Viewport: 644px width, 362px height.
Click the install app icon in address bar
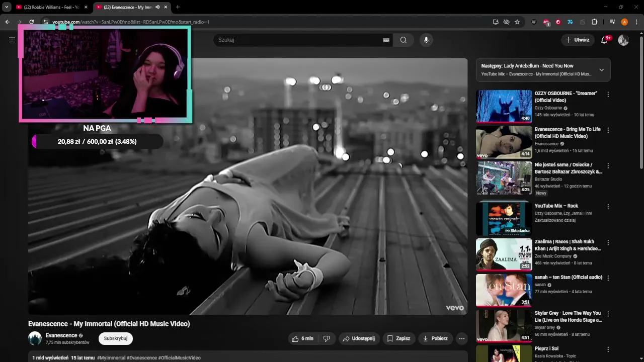[x=496, y=22]
